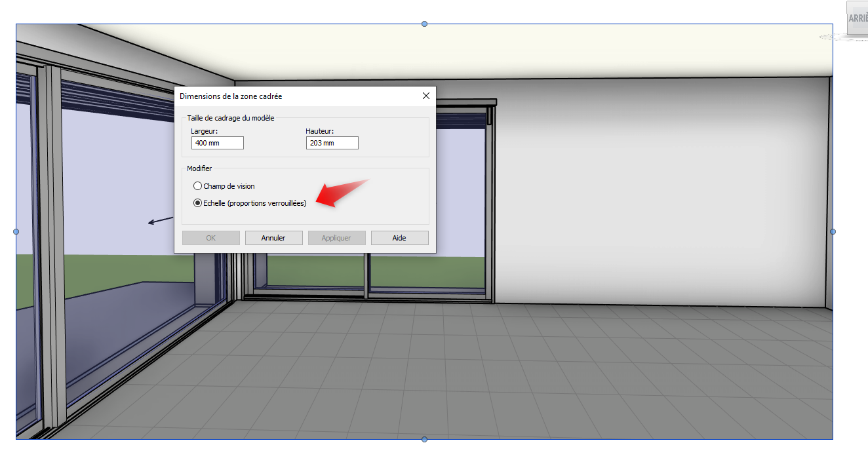Click the right crop region handle
Viewport: 868px width, 464px height.
tap(833, 231)
